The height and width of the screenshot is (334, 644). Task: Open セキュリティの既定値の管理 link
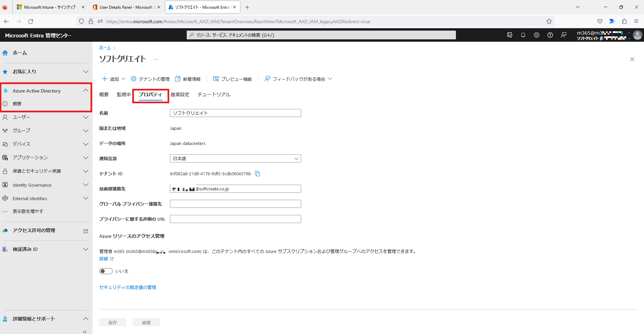(128, 287)
